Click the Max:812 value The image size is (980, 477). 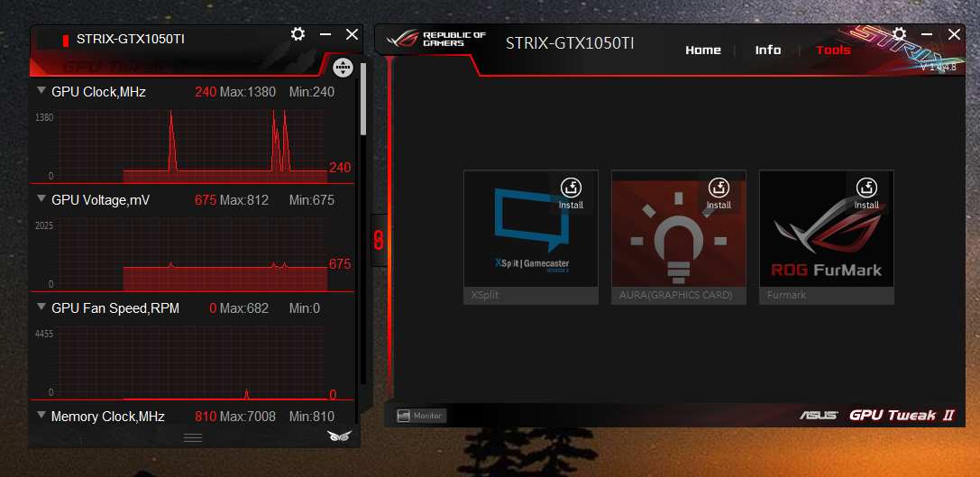coord(244,200)
